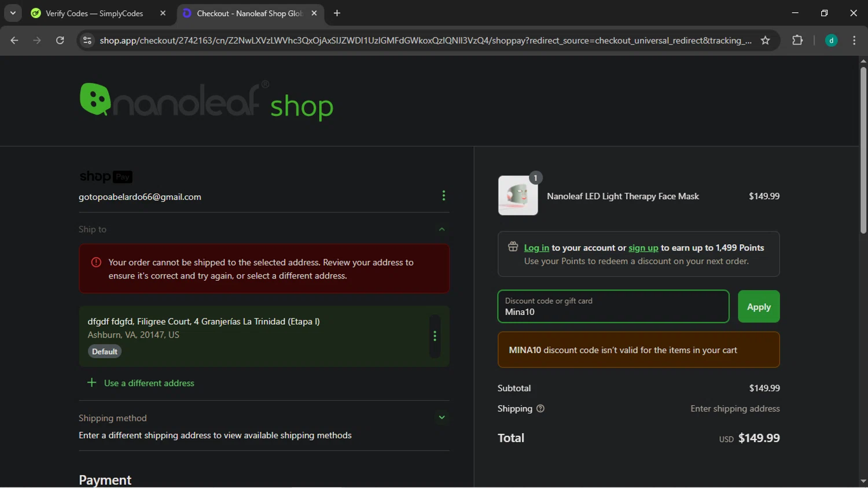Click the Total $149.99 amount

pos(759,438)
